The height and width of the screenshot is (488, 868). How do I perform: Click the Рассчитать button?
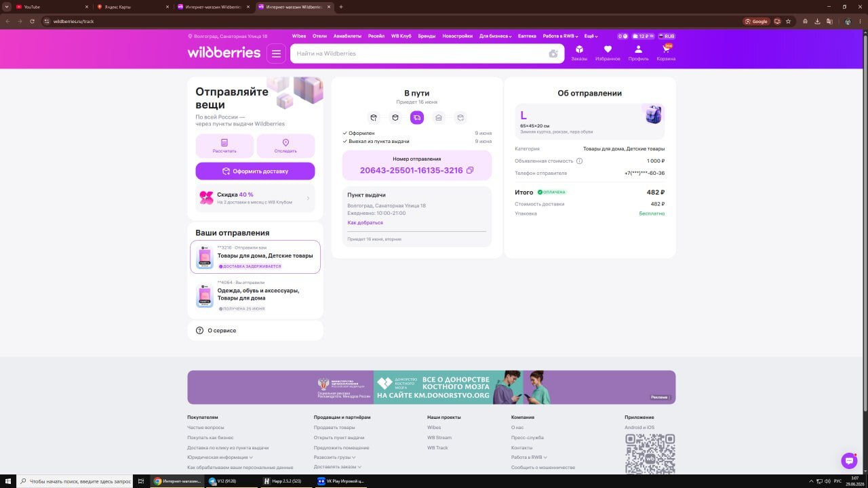(224, 146)
